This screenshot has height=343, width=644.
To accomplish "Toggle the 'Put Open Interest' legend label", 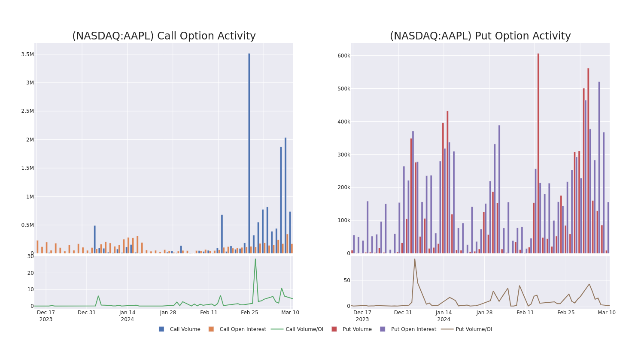I will click(413, 329).
